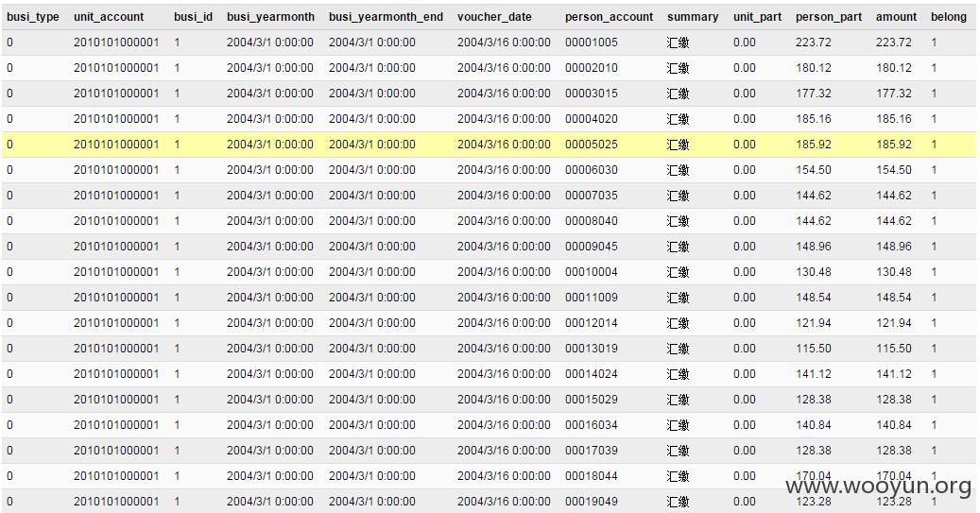This screenshot has width=980, height=513.
Task: Click person_part value 177.32
Action: coord(814,94)
